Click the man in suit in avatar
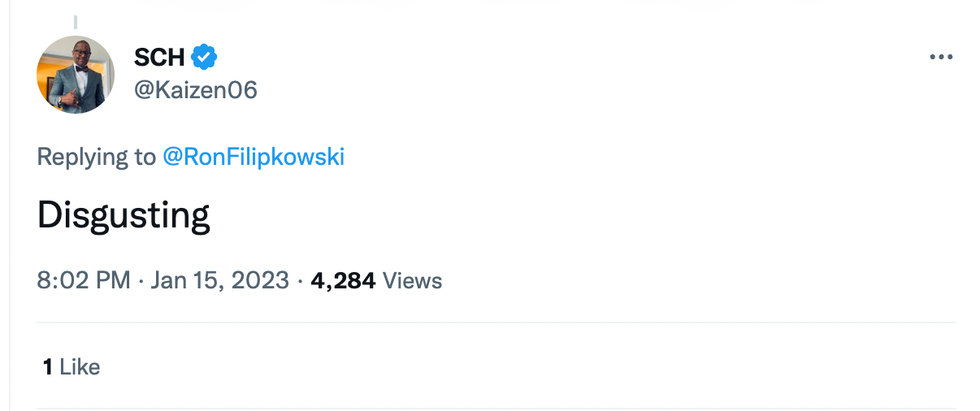Image resolution: width=980 pixels, height=411 pixels. click(75, 82)
